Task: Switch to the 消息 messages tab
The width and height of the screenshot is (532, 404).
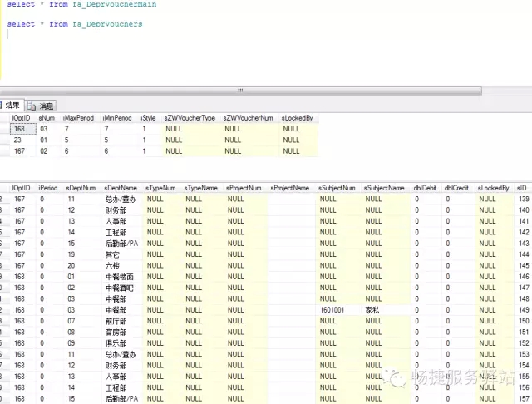Action: 46,106
